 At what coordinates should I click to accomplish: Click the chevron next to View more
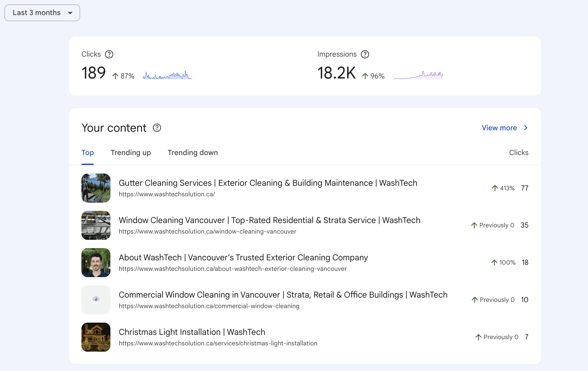(x=526, y=128)
